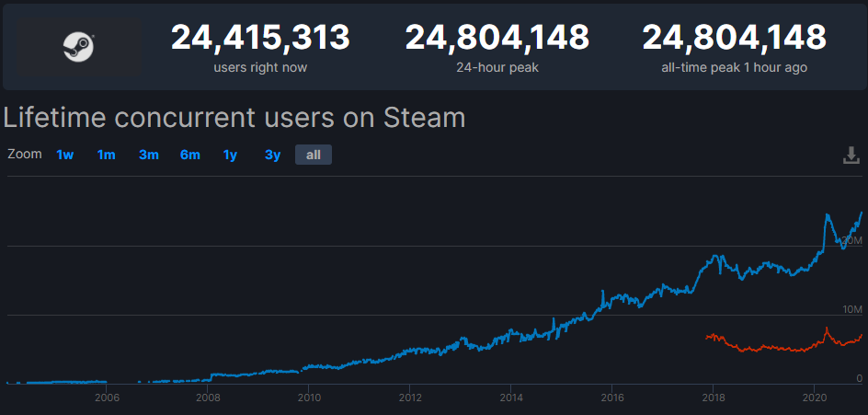
Task: Click the 24,415,313 users right now figure
Action: coord(260,38)
